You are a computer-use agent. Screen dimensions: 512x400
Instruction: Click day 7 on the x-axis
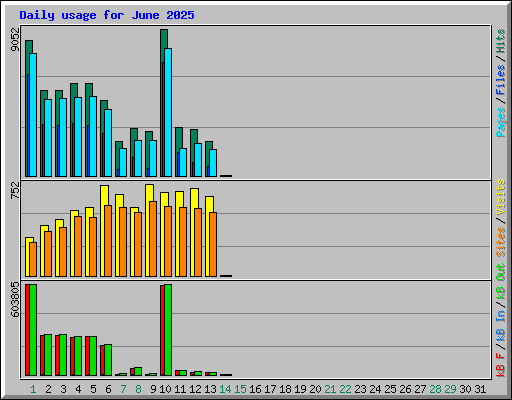pyautogui.click(x=123, y=389)
